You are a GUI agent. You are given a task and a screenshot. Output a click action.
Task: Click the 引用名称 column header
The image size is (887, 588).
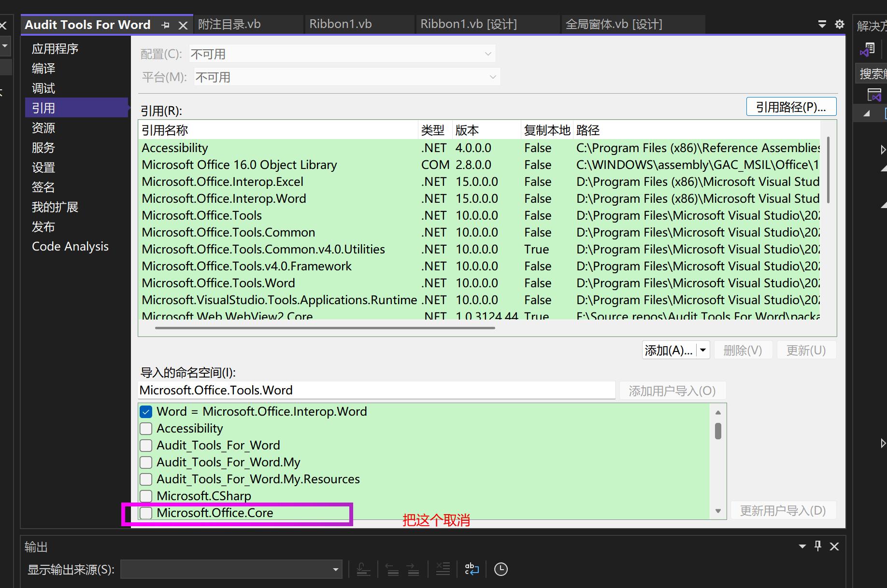point(278,130)
